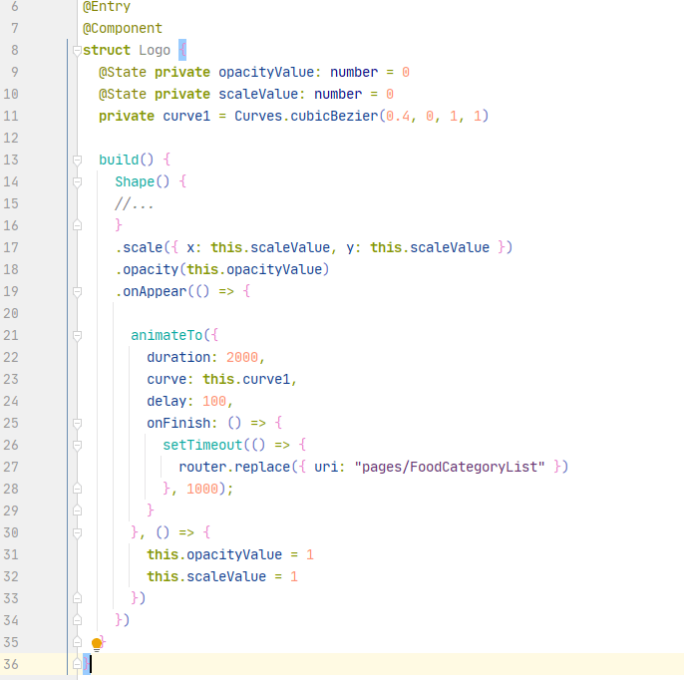Collapse the onFinish callback fold marker
The height and width of the screenshot is (680, 684).
[x=77, y=423]
